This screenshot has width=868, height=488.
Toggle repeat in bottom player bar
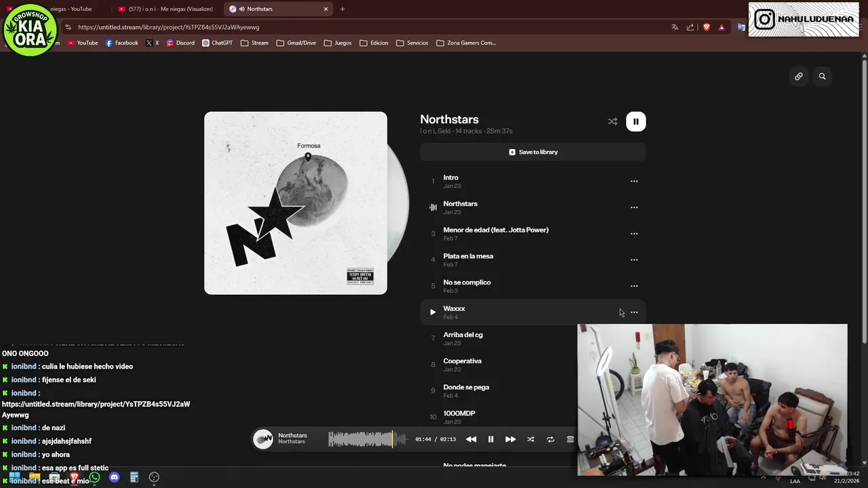coord(551,439)
